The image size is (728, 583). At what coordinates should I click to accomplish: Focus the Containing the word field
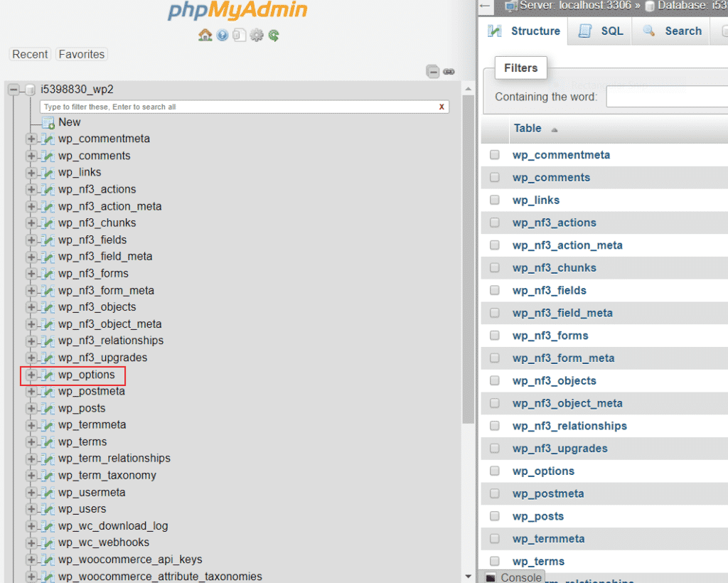click(667, 97)
